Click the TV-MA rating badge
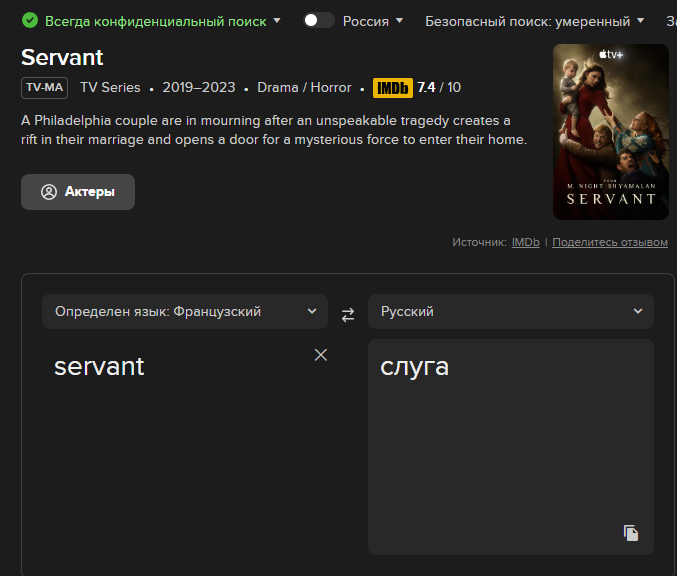This screenshot has width=677, height=576. point(44,88)
